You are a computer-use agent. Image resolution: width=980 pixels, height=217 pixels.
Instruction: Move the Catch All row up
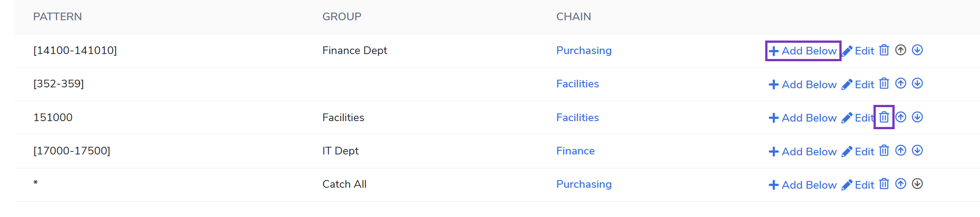pos(900,184)
